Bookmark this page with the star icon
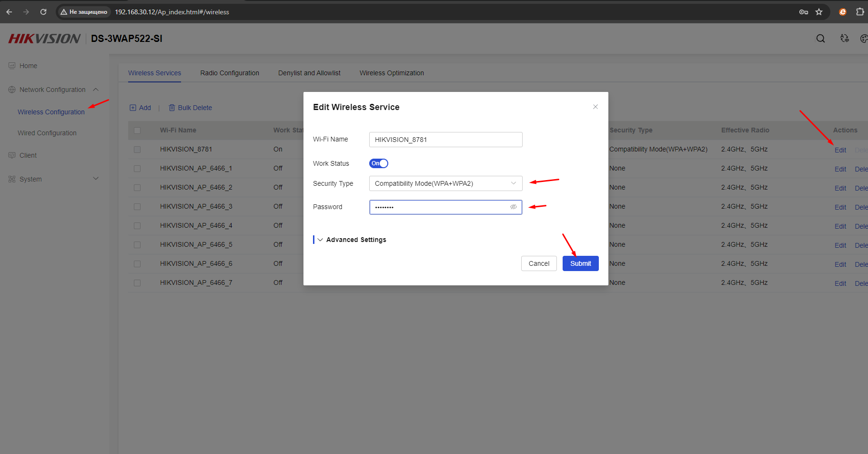Screen dimensions: 868x454 point(819,12)
